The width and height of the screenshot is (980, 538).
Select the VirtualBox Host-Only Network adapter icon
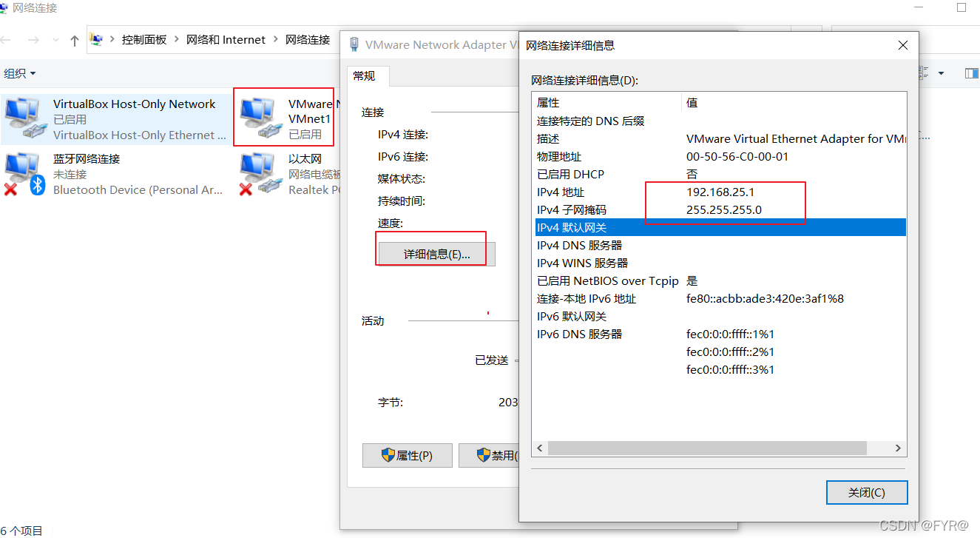pyautogui.click(x=24, y=118)
